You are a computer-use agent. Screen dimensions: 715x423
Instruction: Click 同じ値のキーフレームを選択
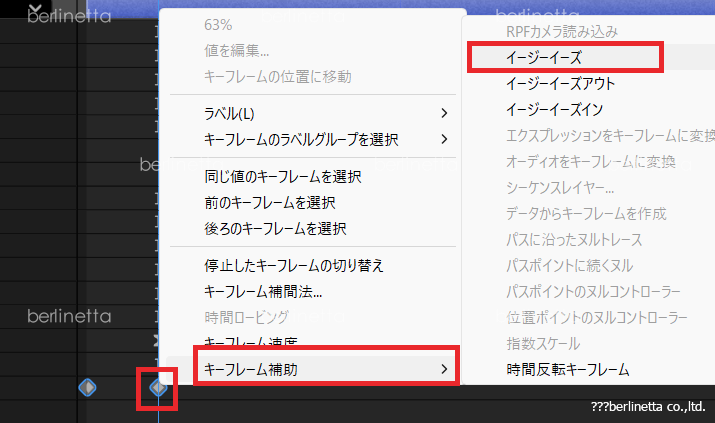282,177
